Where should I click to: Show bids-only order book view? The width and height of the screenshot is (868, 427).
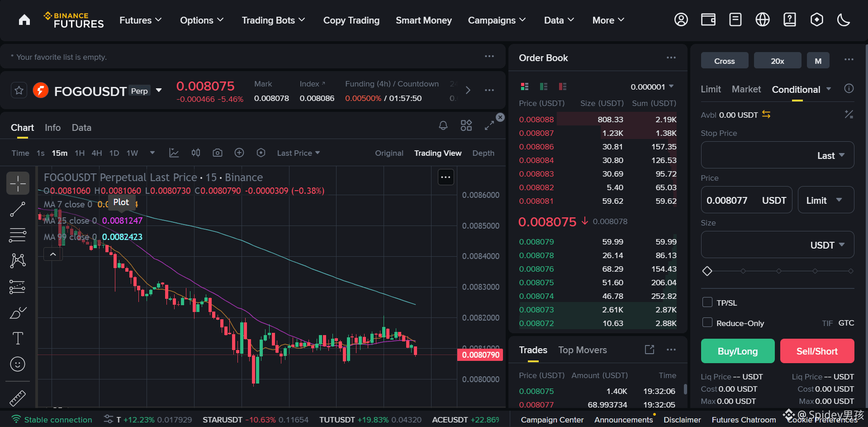[544, 86]
